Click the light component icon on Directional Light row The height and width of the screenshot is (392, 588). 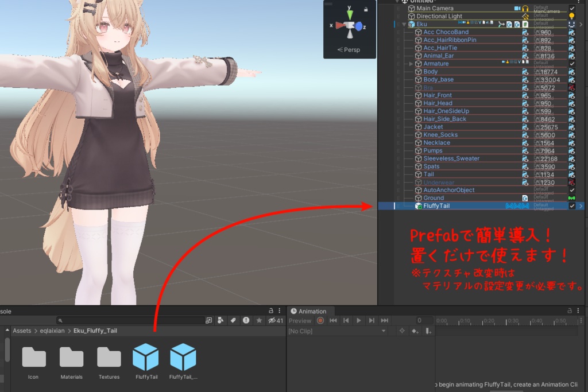(x=525, y=16)
